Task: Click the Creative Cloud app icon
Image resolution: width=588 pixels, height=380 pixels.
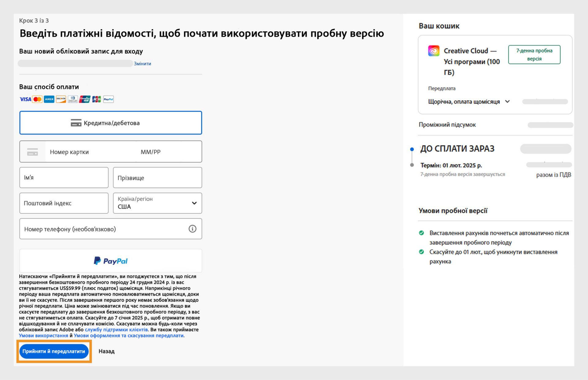Action: pos(434,51)
